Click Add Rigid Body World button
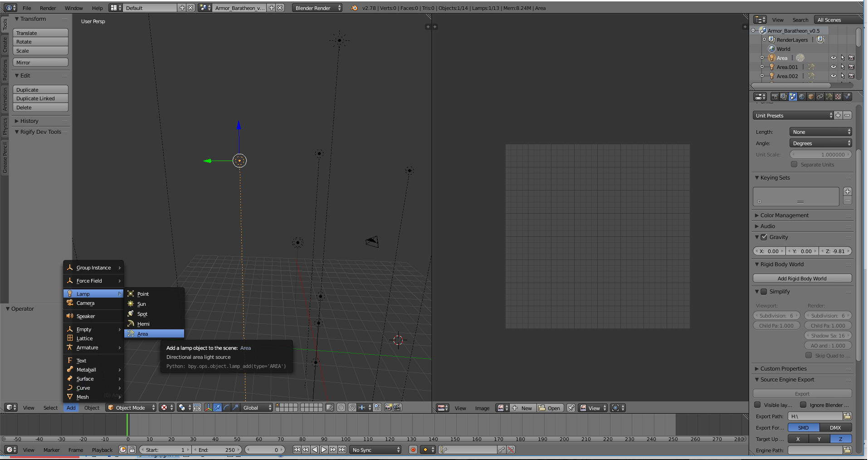 802,278
